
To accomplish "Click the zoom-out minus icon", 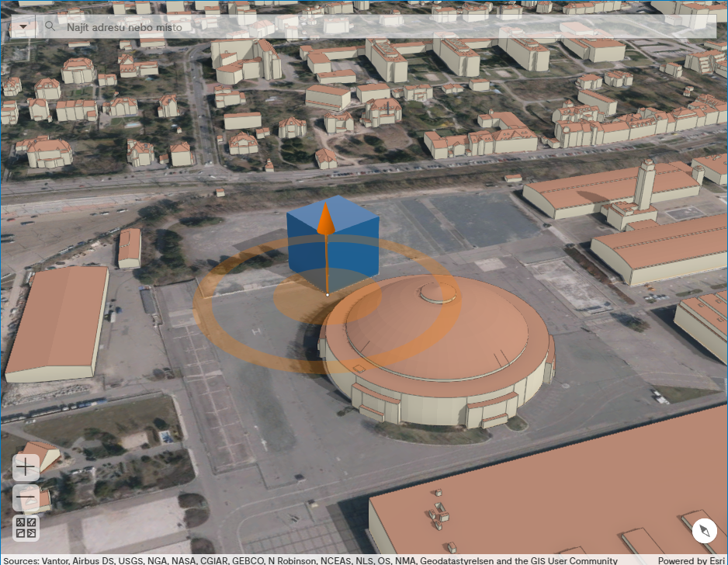I will coord(24,497).
